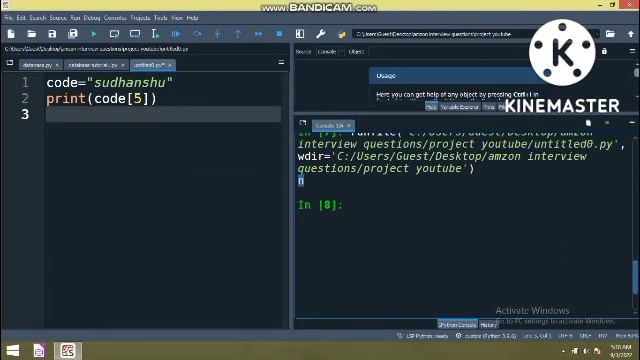Screen dimensions: 640x360
Task: Maximize current pane icon
Action: [x=300, y=34]
